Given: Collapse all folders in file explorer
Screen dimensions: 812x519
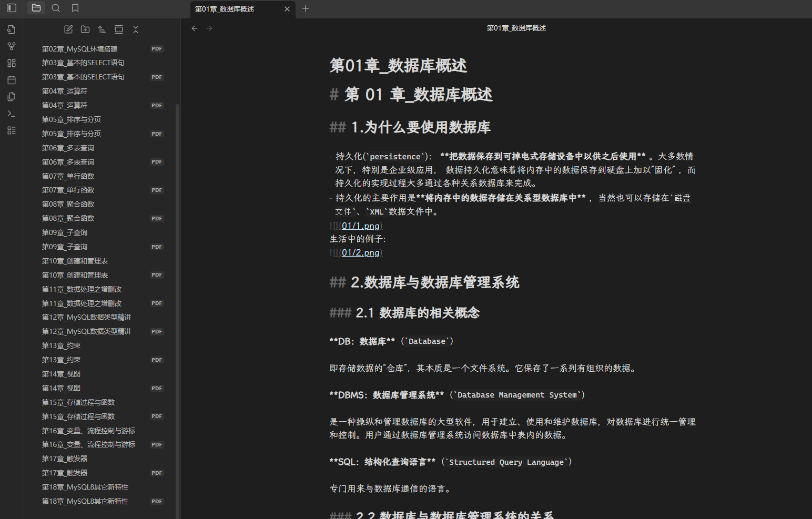Looking at the screenshot, I should click(x=136, y=29).
